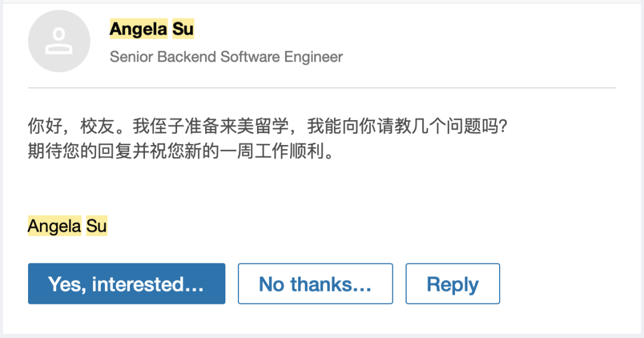
Task: Click the Angela Su signature below message
Action: [67, 226]
